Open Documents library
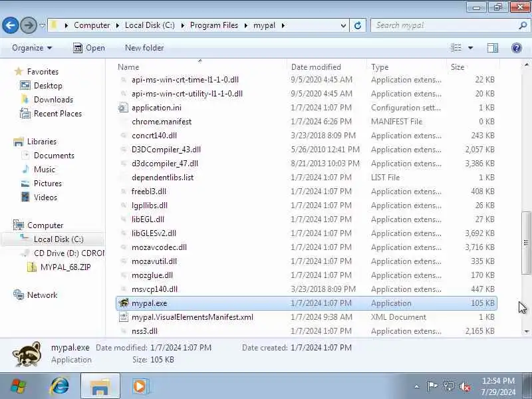The image size is (532, 399). 54,156
